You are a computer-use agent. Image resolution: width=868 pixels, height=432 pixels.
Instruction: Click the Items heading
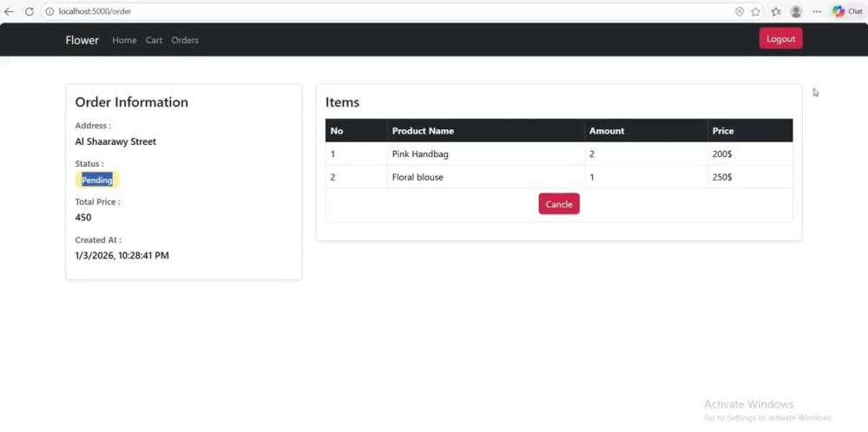click(342, 101)
